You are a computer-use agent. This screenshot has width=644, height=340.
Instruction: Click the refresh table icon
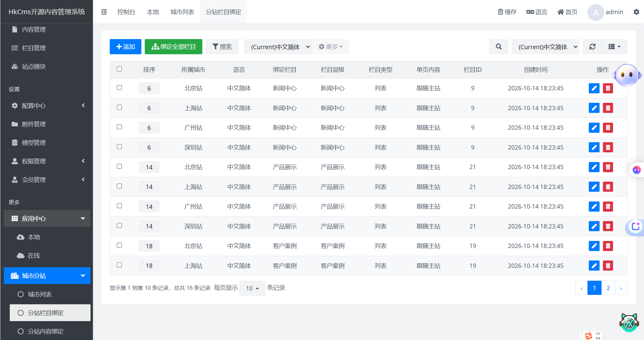point(592,47)
